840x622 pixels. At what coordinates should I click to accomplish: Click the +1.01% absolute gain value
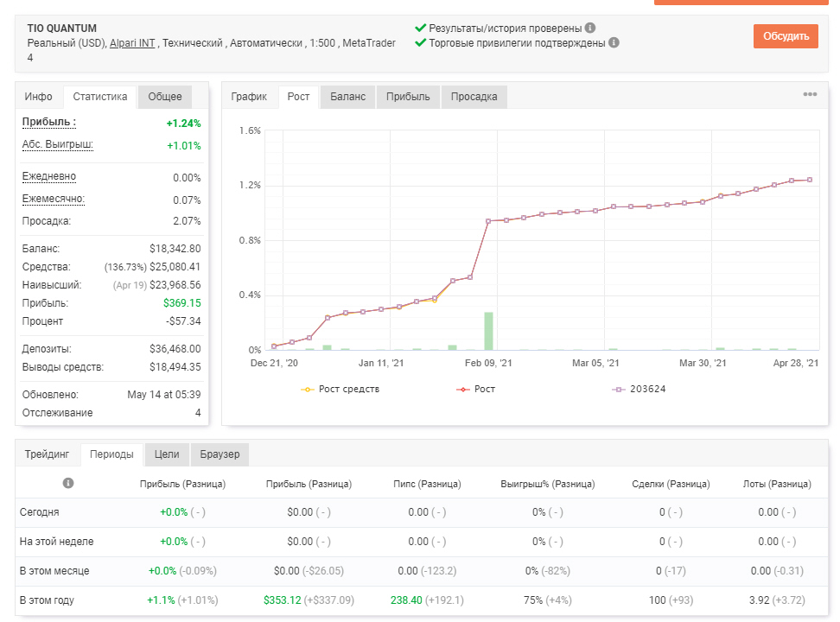(184, 146)
